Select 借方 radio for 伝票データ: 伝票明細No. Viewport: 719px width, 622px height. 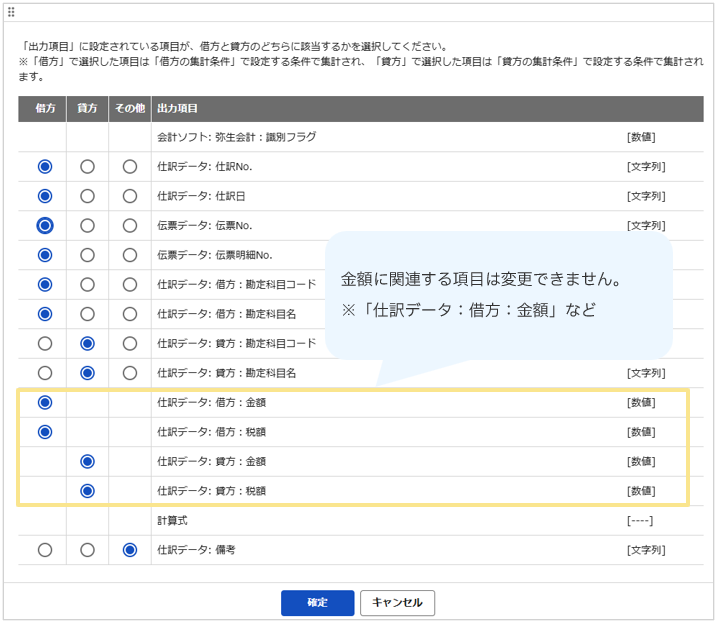[45, 255]
